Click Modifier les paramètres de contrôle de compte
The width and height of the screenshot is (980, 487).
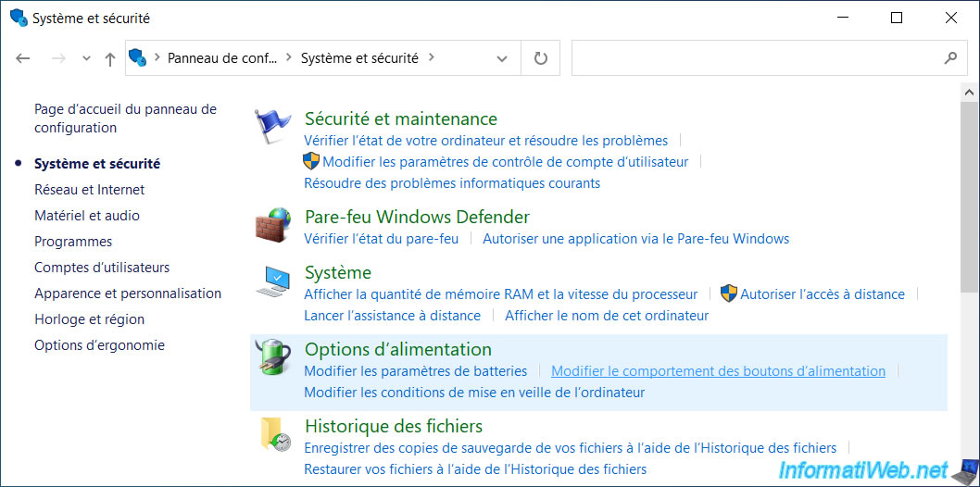505,162
